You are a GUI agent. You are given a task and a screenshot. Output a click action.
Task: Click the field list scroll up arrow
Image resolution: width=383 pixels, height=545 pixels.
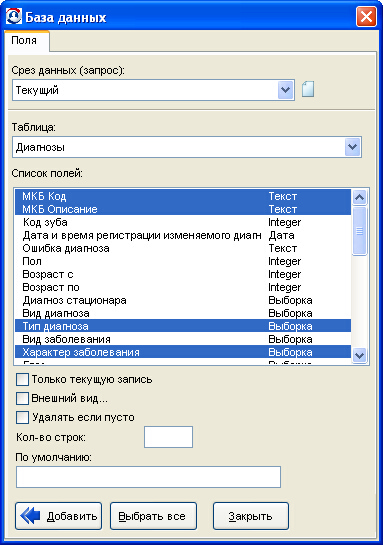(359, 197)
